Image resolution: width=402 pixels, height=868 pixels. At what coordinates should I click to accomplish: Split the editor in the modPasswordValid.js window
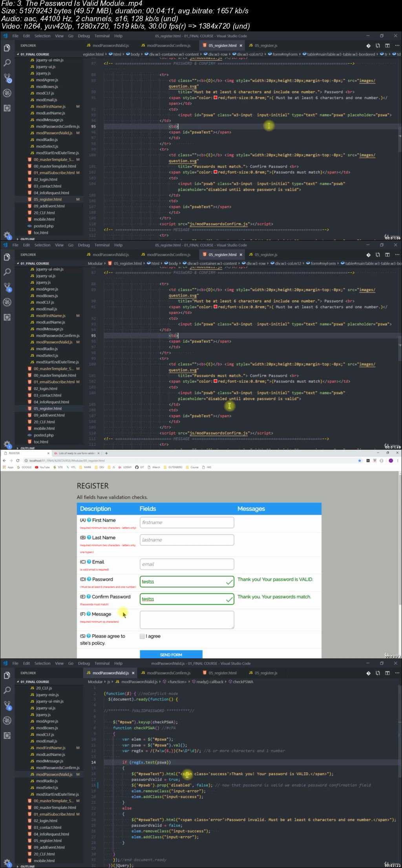pyautogui.click(x=387, y=673)
